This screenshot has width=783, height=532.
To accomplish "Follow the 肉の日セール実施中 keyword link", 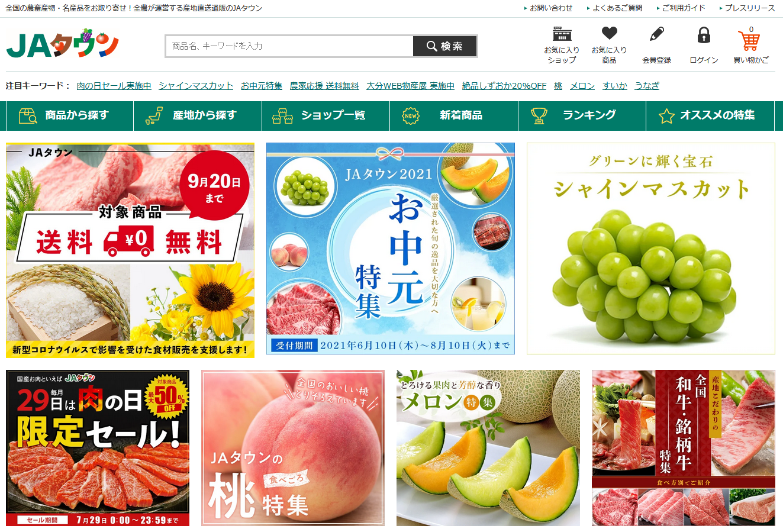I will [114, 86].
